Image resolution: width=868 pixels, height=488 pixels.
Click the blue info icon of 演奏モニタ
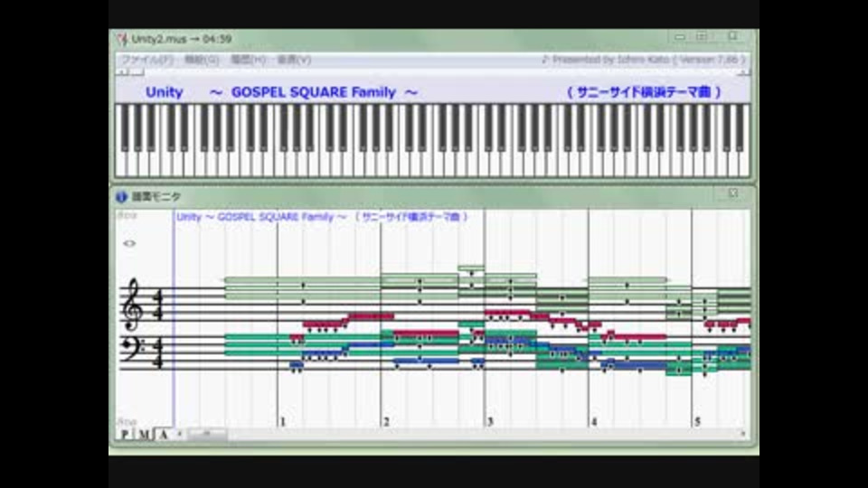(122, 196)
